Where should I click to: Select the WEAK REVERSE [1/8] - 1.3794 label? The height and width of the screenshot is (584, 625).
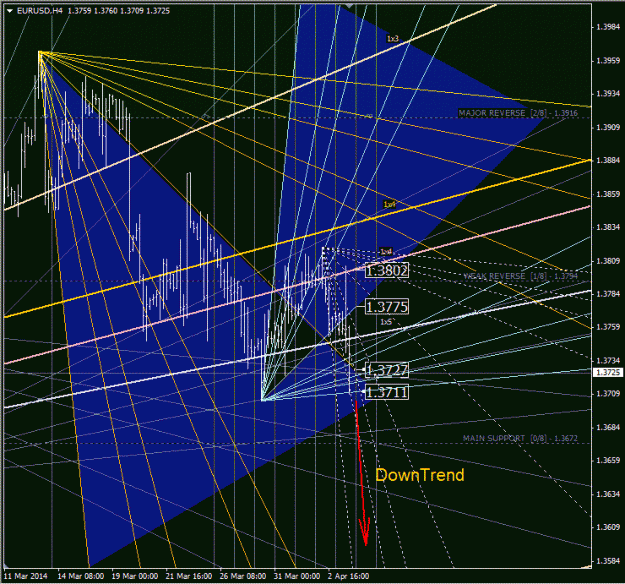(521, 276)
